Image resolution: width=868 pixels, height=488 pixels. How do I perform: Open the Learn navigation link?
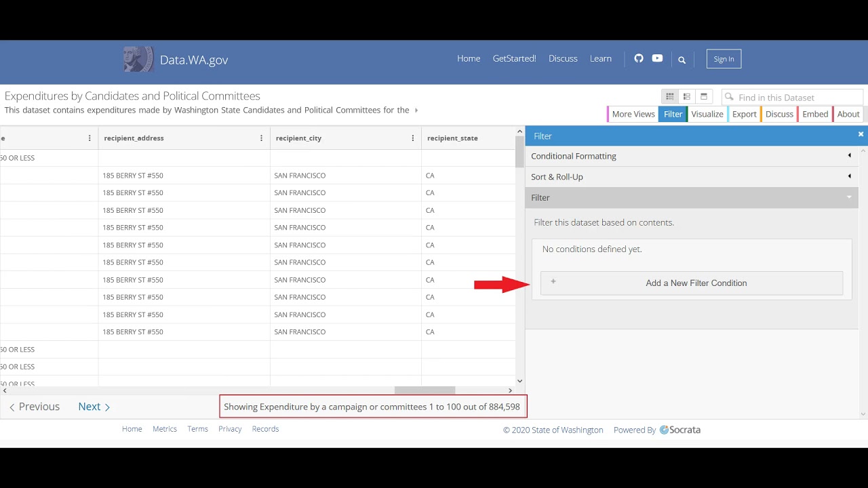point(601,59)
